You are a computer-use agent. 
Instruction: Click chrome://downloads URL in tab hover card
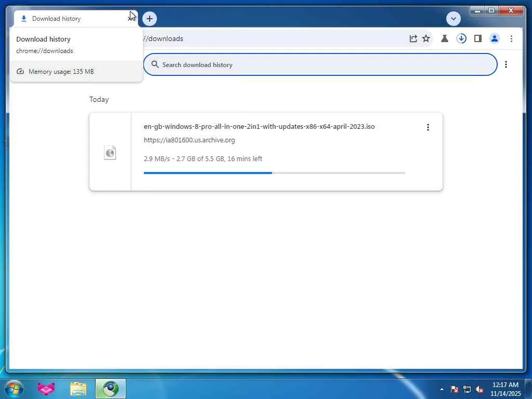pyautogui.click(x=45, y=51)
